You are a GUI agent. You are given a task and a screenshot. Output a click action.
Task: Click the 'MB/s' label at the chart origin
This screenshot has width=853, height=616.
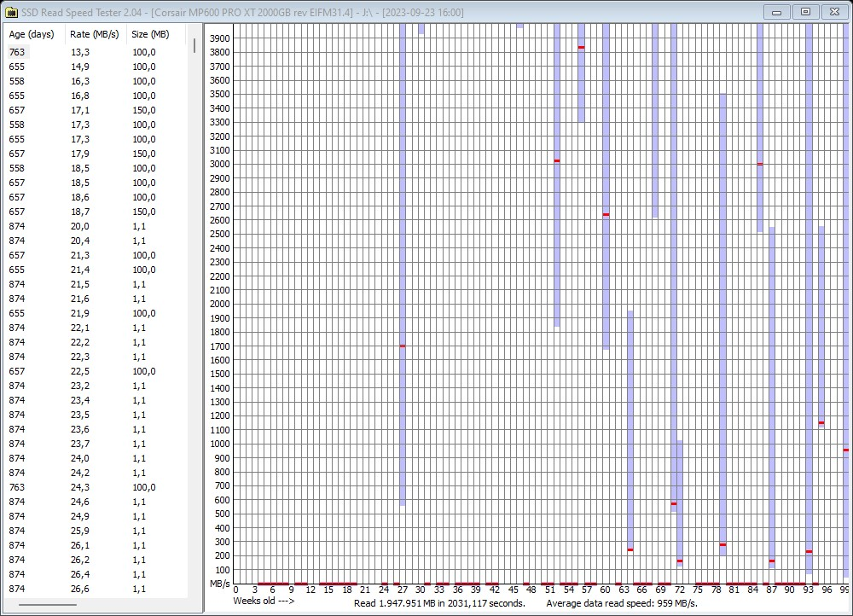click(220, 584)
